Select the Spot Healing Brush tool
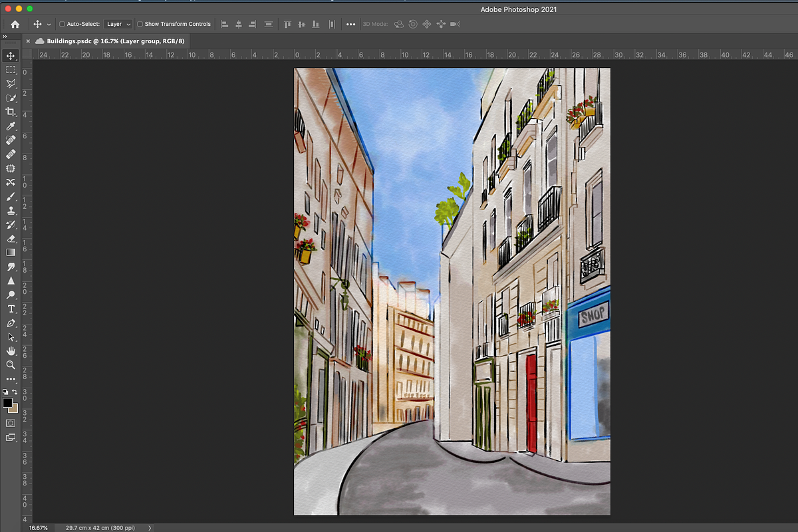 click(x=11, y=140)
